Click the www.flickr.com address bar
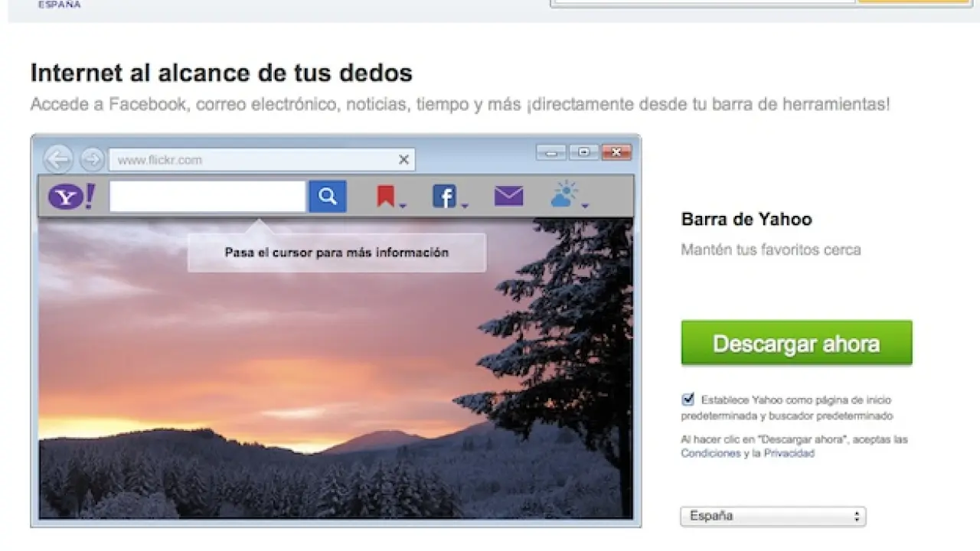Screen dimensions: 980x551 (x=253, y=159)
